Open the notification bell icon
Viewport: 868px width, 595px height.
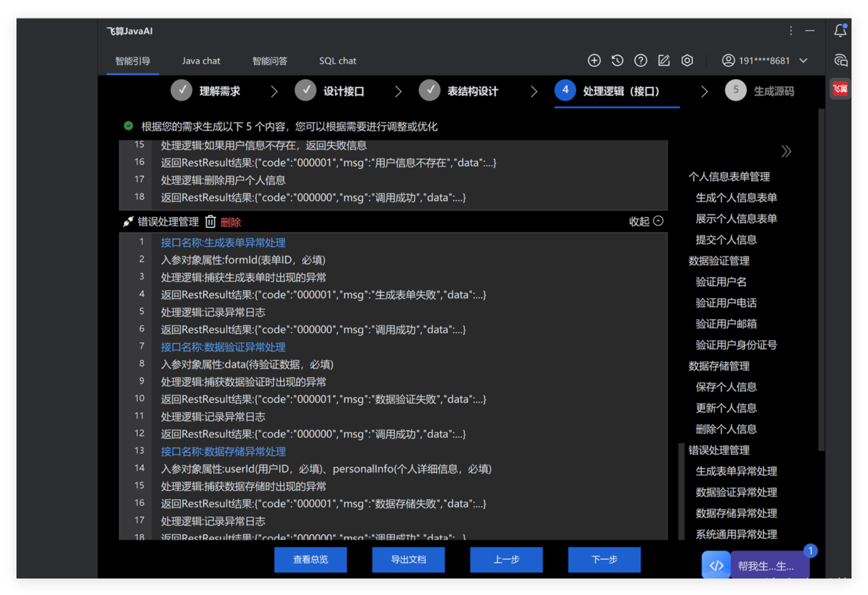[840, 31]
